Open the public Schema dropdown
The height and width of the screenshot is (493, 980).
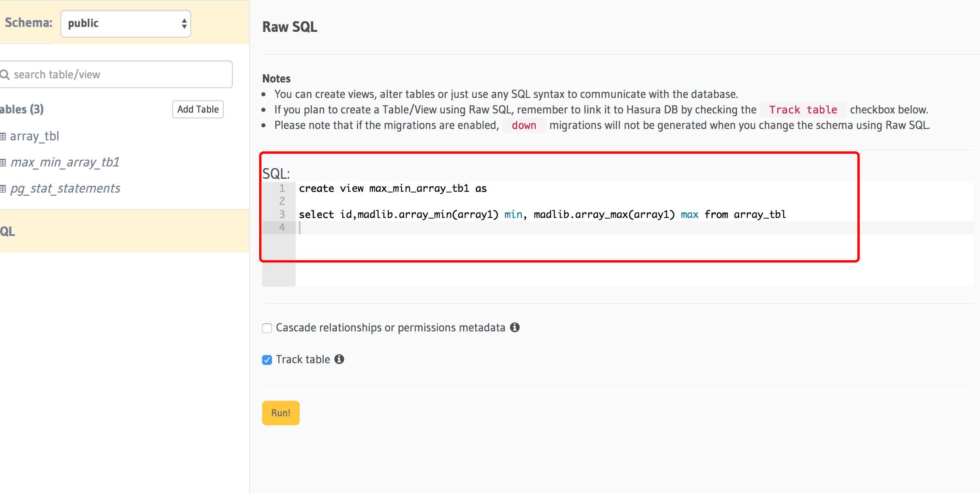[x=126, y=24]
